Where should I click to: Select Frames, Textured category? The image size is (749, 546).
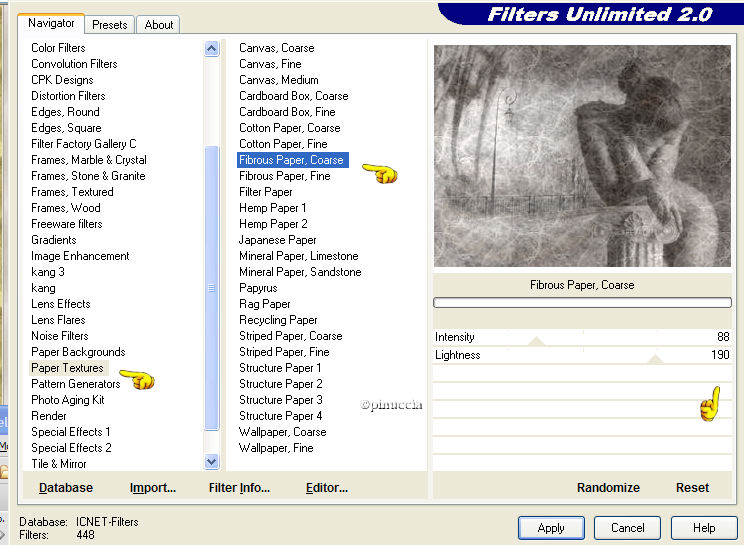point(72,192)
